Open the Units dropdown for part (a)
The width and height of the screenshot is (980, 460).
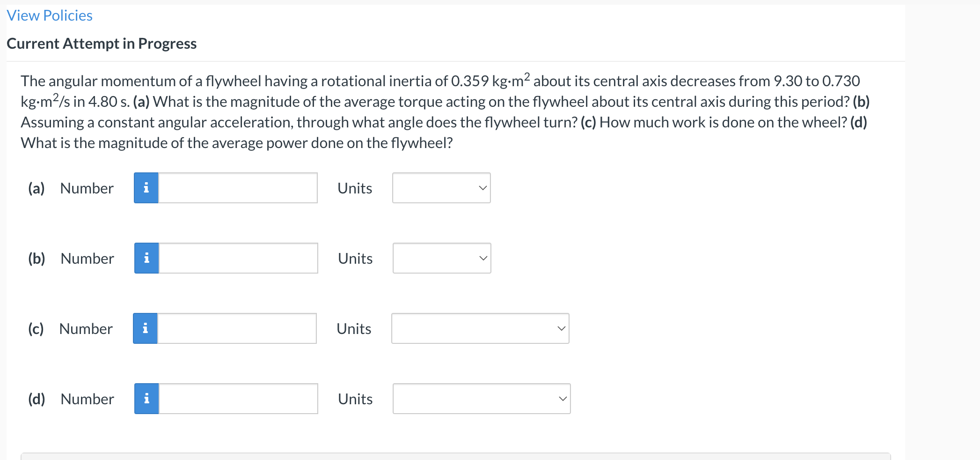[441, 188]
